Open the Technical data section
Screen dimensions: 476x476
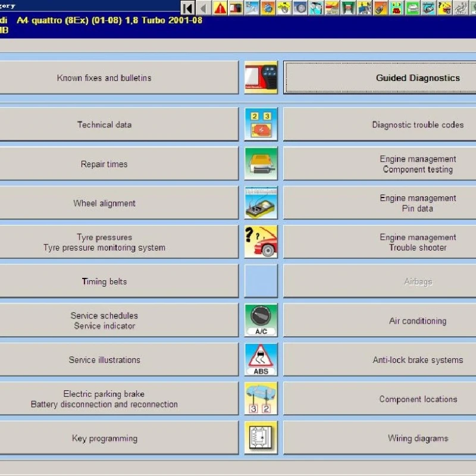coord(119,124)
